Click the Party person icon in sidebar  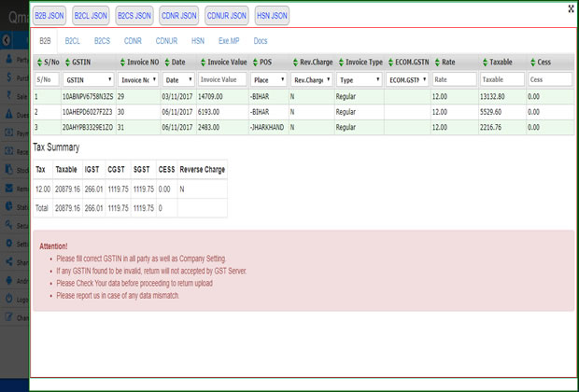(x=9, y=59)
